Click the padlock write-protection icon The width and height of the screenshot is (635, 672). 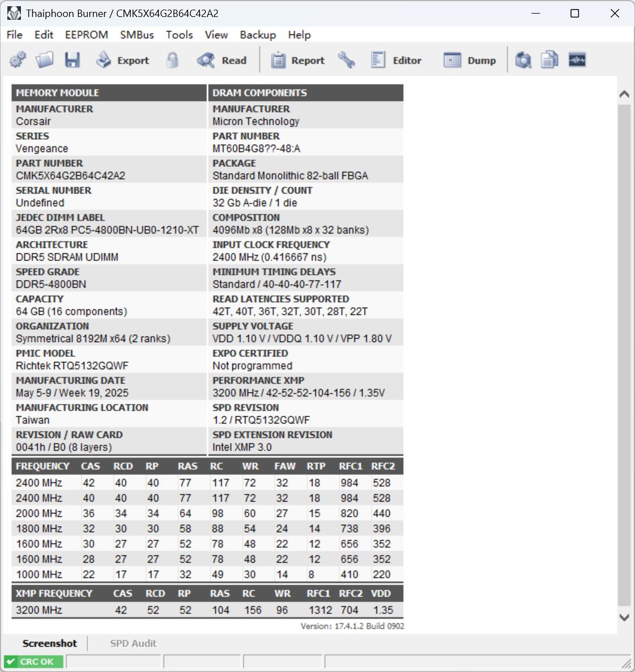tap(172, 60)
